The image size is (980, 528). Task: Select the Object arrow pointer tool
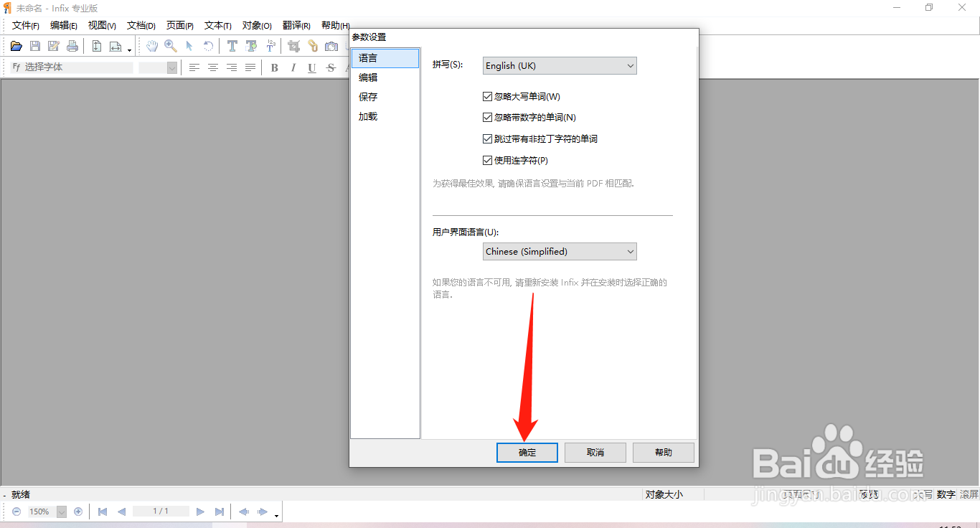(189, 46)
